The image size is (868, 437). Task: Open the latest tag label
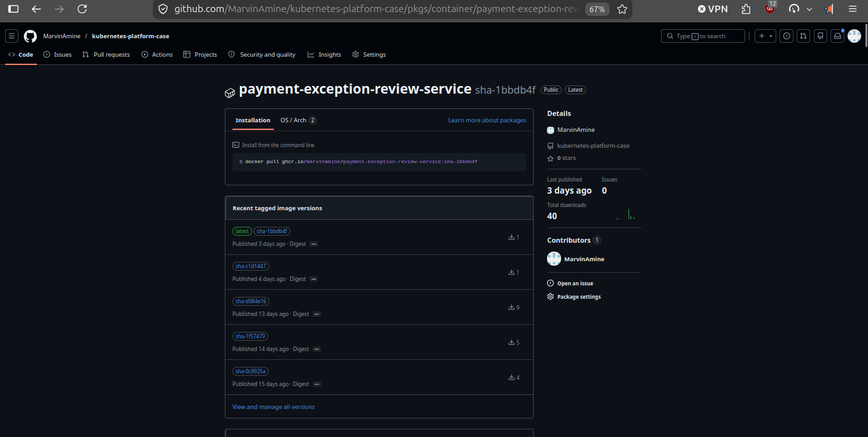click(242, 231)
